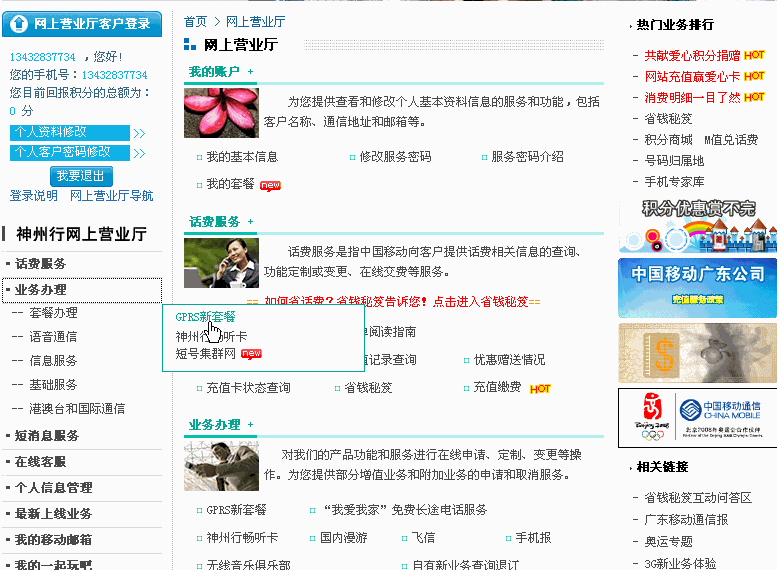Open the 中国移动广东公司 banner
779x570 pixels.
[x=697, y=284]
